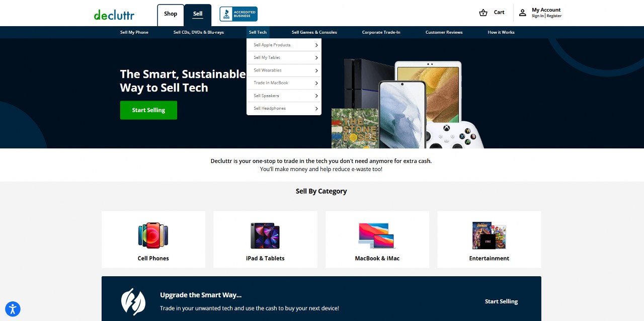This screenshot has width=644, height=321.
Task: Click Start Selling in Upgrade banner
Action: click(x=501, y=301)
